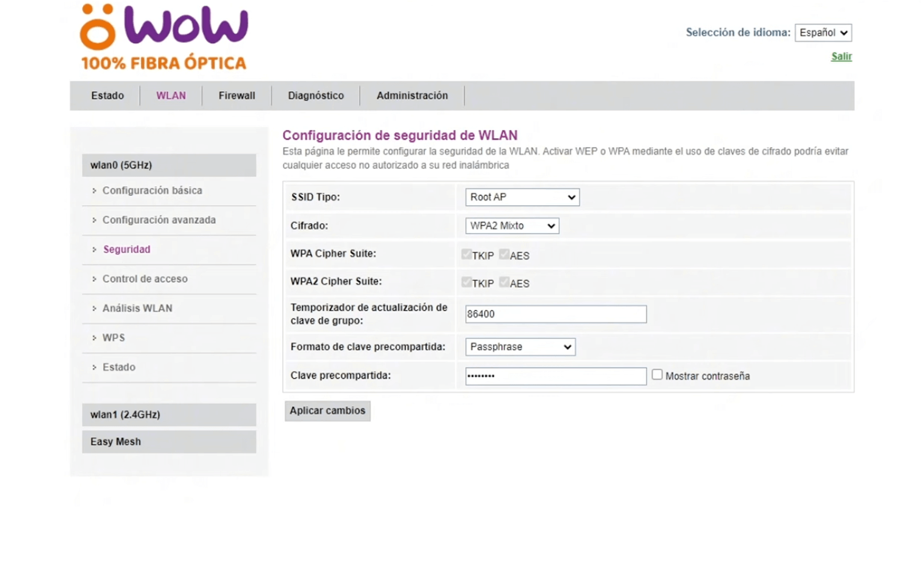Click the Aplicar cambios button

click(x=327, y=411)
